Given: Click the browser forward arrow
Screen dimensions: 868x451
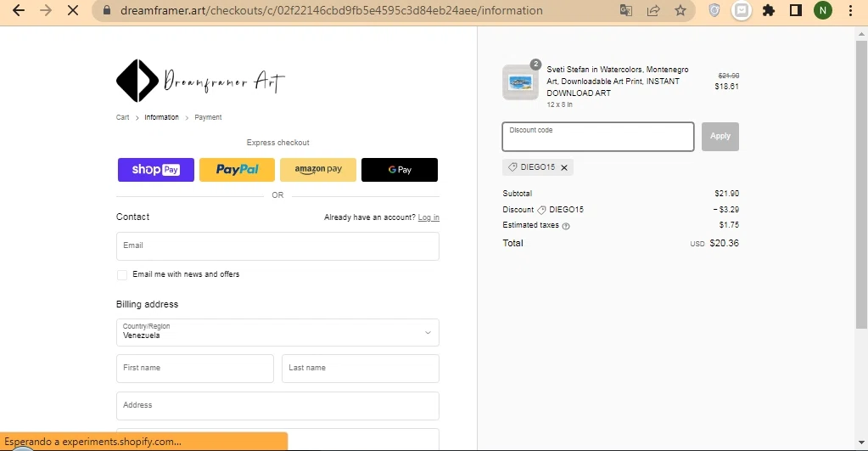Looking at the screenshot, I should coord(45,10).
